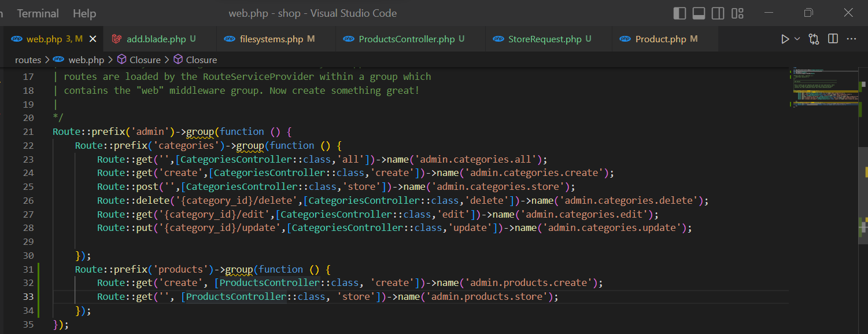Switch to the filesystems.php tab
The height and width of the screenshot is (334, 868).
pyautogui.click(x=276, y=39)
